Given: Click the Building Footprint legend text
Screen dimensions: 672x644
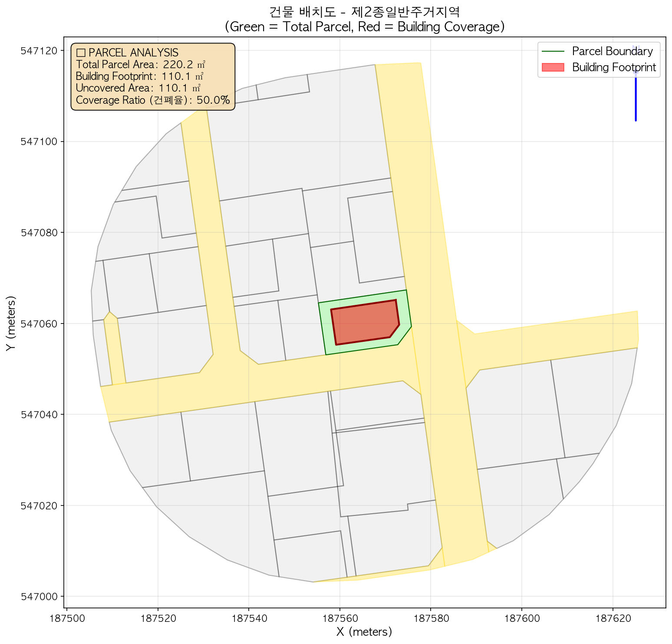Looking at the screenshot, I should pyautogui.click(x=614, y=67).
